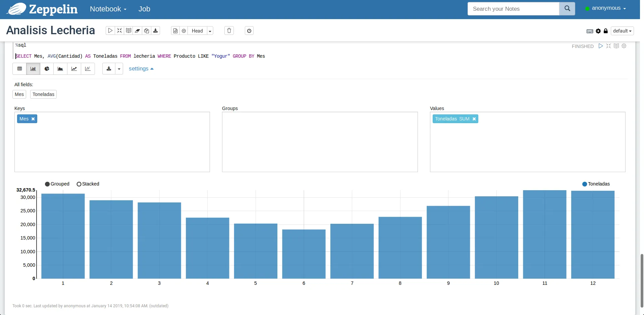
Task: Open note permissions lock icon
Action: tap(606, 31)
